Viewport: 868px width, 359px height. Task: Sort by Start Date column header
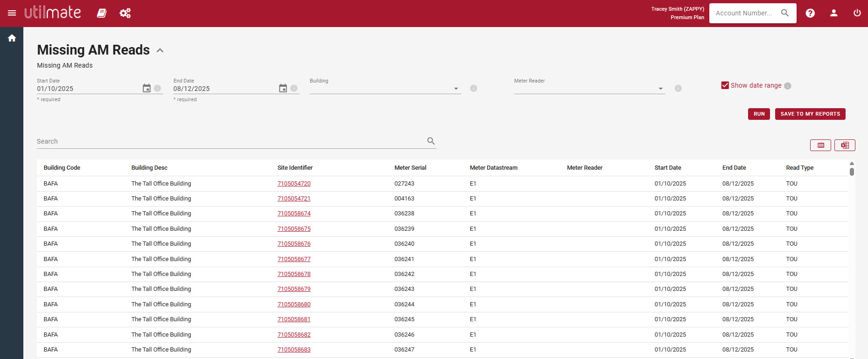coord(667,168)
